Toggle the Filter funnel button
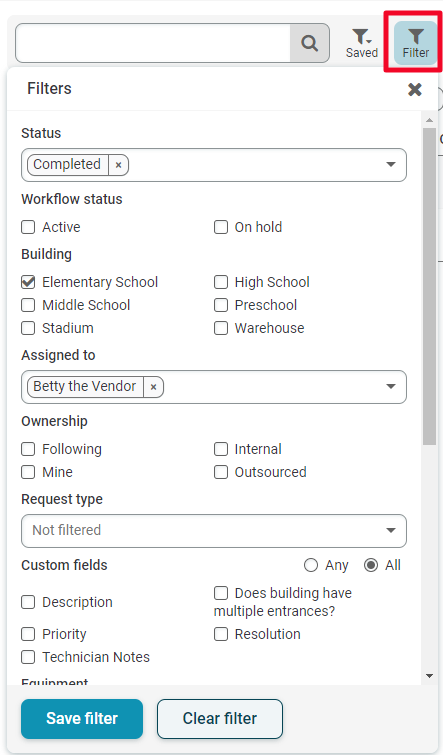 pos(415,43)
